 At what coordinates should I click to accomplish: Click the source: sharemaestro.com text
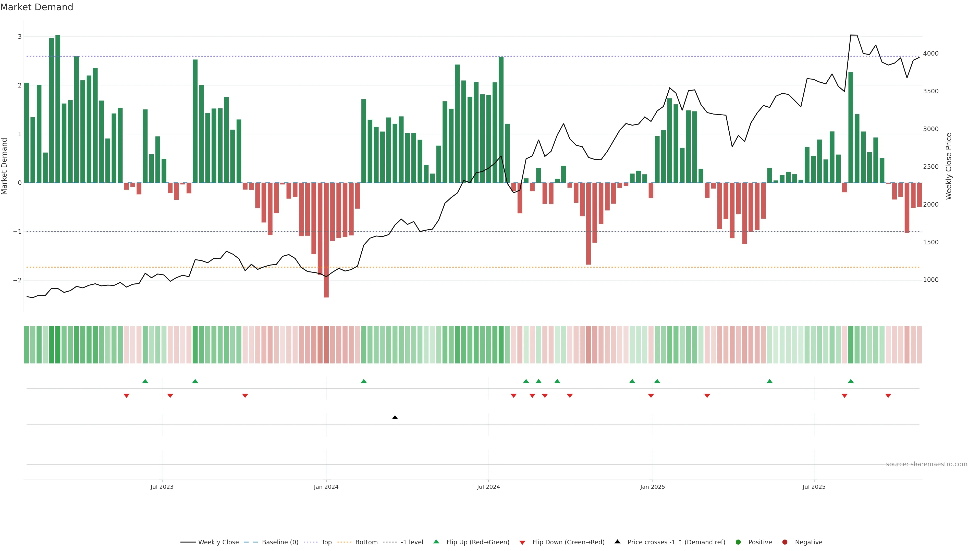point(926,464)
